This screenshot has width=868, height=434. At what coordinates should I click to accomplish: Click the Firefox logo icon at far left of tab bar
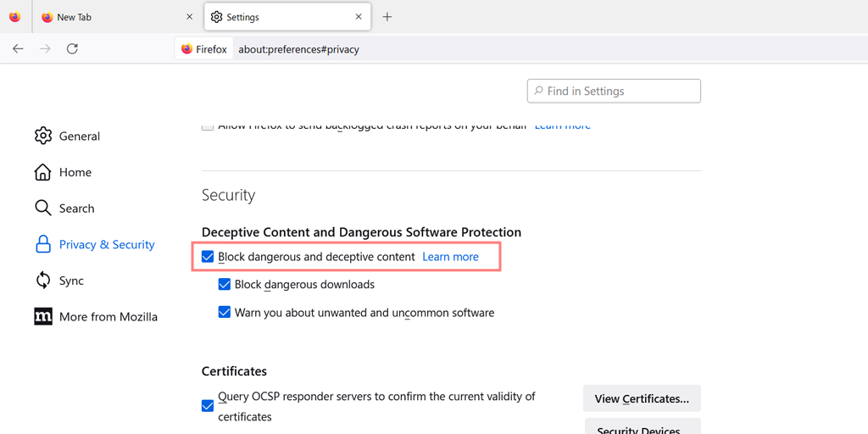[15, 17]
